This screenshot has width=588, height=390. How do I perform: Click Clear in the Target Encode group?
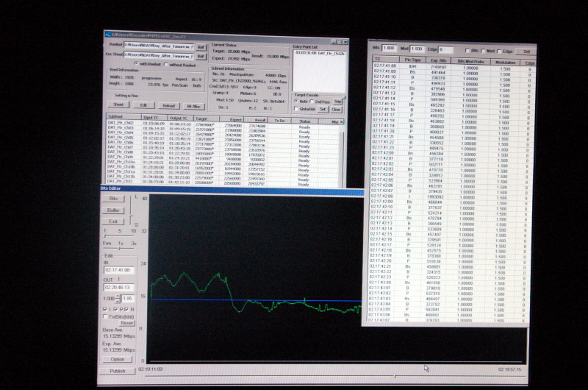tap(336, 109)
